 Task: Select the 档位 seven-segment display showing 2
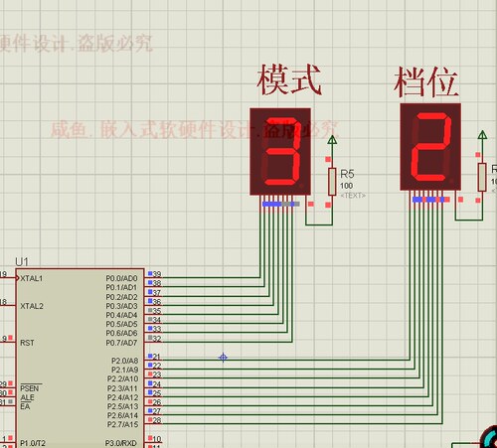pyautogui.click(x=430, y=147)
